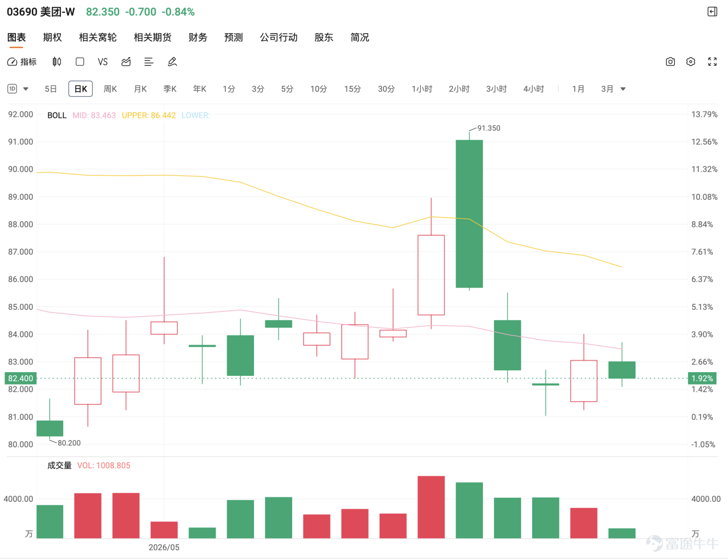728x560 pixels.
Task: Select the 周K timeframe
Action: coord(111,89)
